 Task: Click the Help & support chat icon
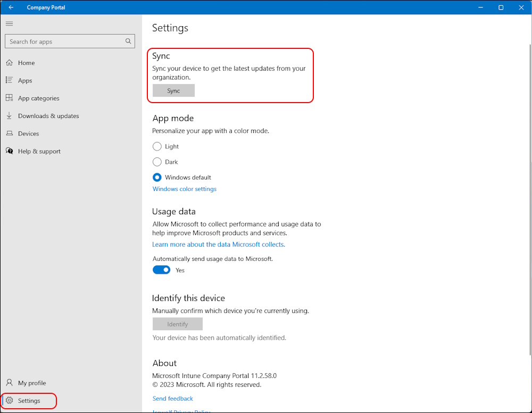pyautogui.click(x=9, y=151)
